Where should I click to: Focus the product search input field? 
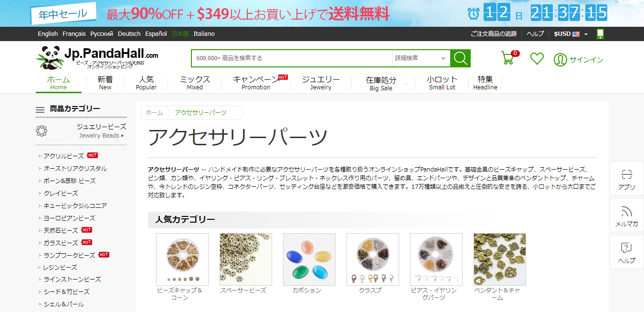(292, 58)
